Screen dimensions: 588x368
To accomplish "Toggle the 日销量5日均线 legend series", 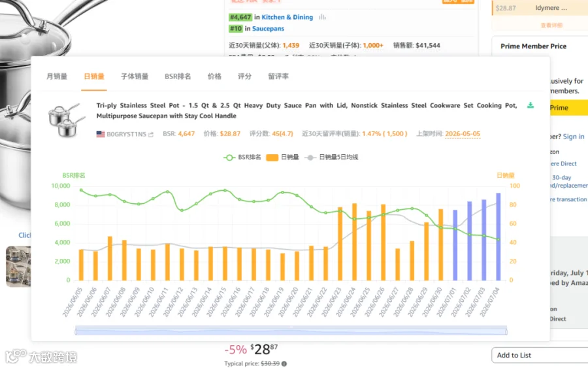I will pyautogui.click(x=331, y=157).
